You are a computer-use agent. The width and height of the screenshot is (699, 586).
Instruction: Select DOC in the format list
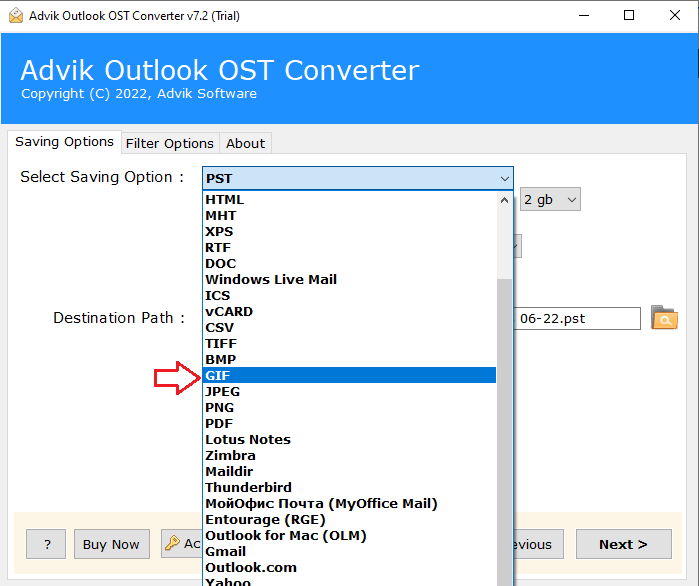pyautogui.click(x=350, y=264)
